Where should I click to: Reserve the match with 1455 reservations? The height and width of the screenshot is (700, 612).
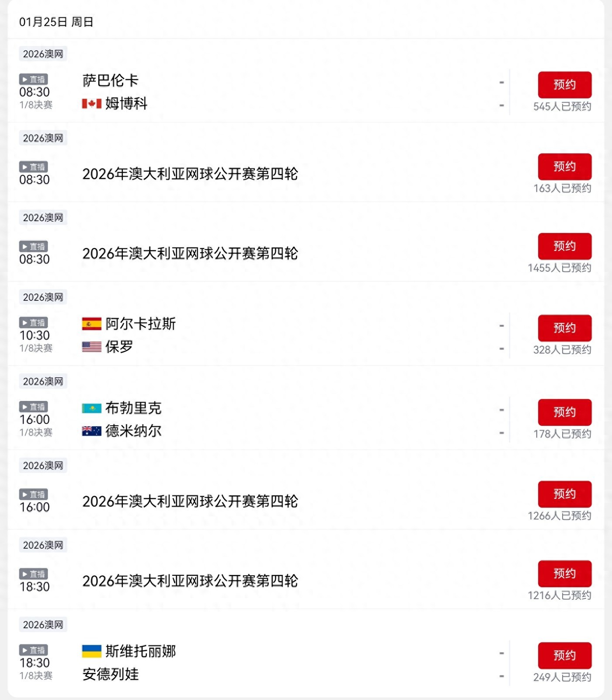click(x=564, y=246)
